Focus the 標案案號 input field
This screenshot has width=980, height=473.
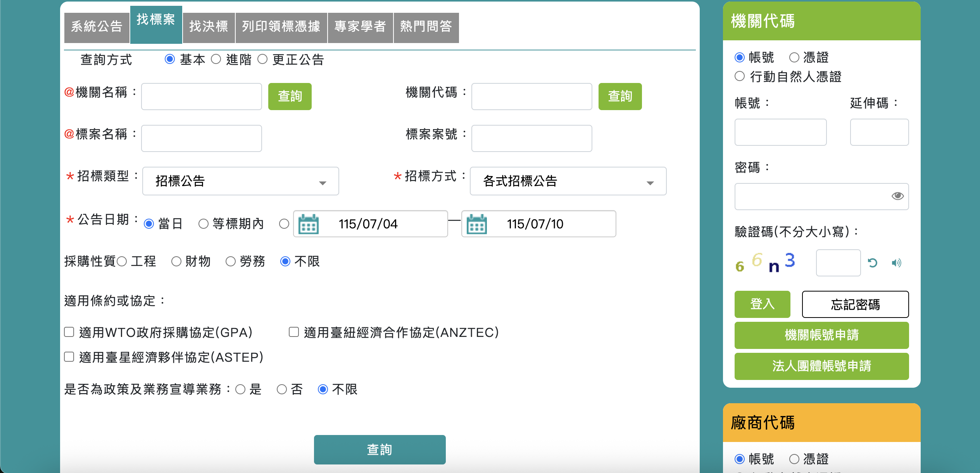532,138
